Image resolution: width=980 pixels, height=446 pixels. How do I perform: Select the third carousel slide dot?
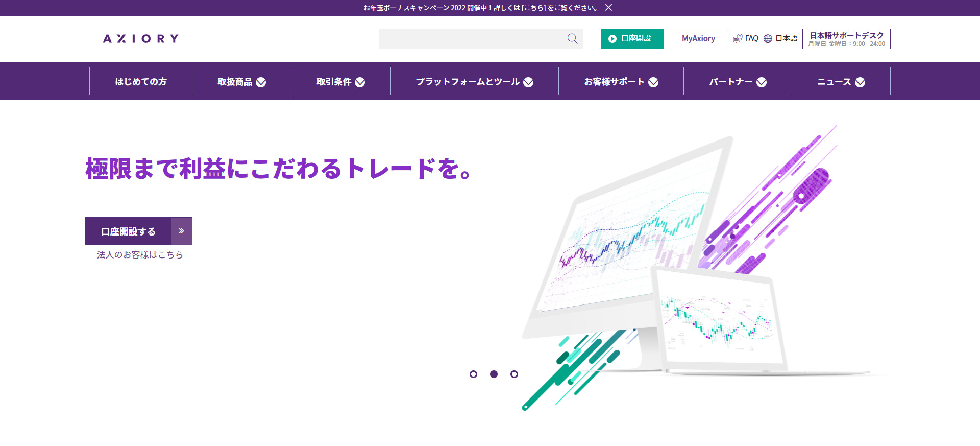(x=514, y=374)
